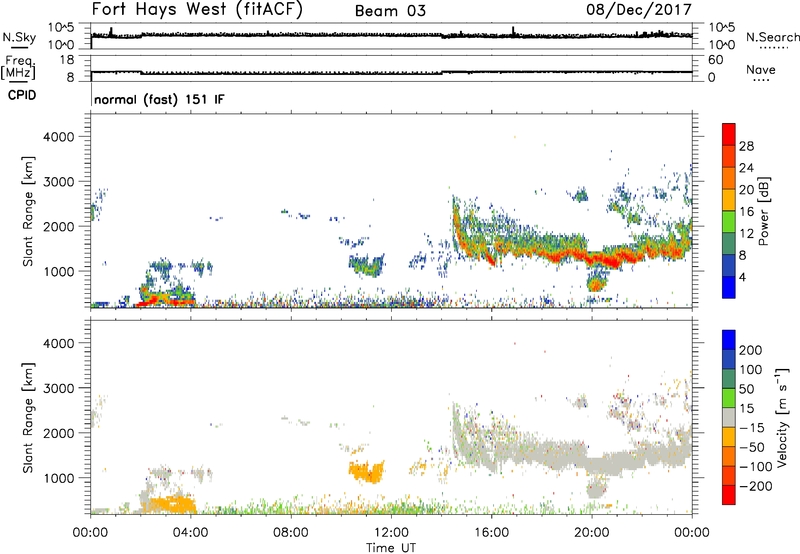Click the '4000' tick on power panel
The image size is (800, 554).
point(59,137)
